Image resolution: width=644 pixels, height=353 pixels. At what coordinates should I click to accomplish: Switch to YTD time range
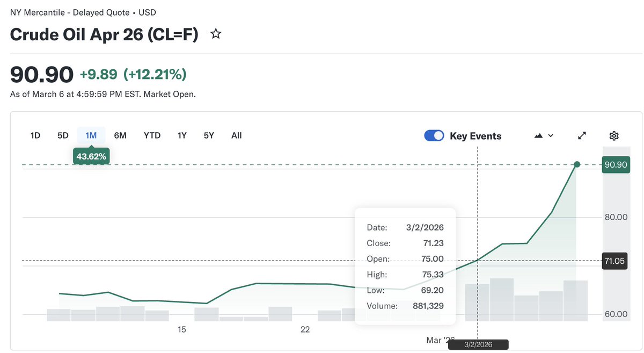pos(152,135)
